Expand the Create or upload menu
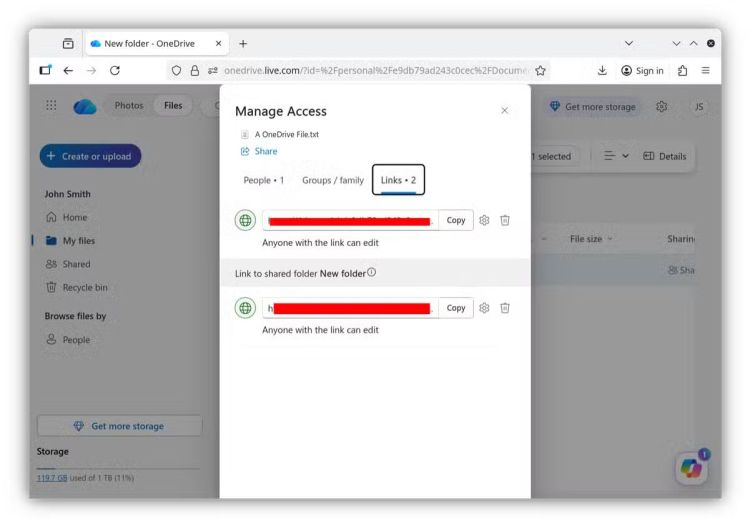Image resolution: width=750 pixels, height=527 pixels. pyautogui.click(x=90, y=156)
